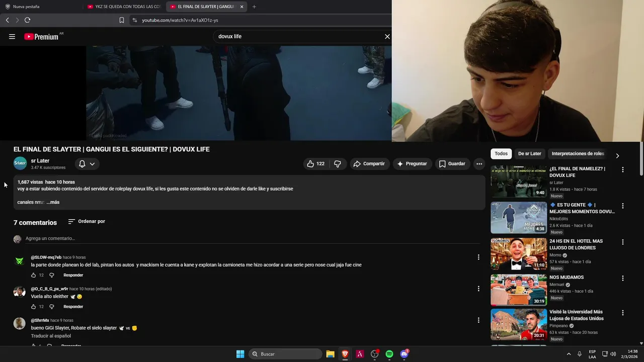Open options menu for @SLOW-mq7eb comment
Image resolution: width=644 pixels, height=362 pixels.
click(x=478, y=257)
